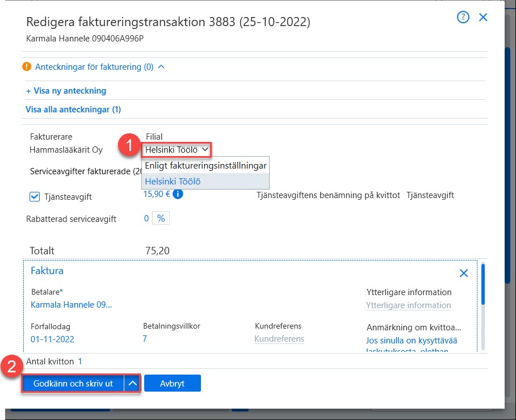516x420 pixels.
Task: Edit the Ytterligare information field
Action: (x=408, y=305)
